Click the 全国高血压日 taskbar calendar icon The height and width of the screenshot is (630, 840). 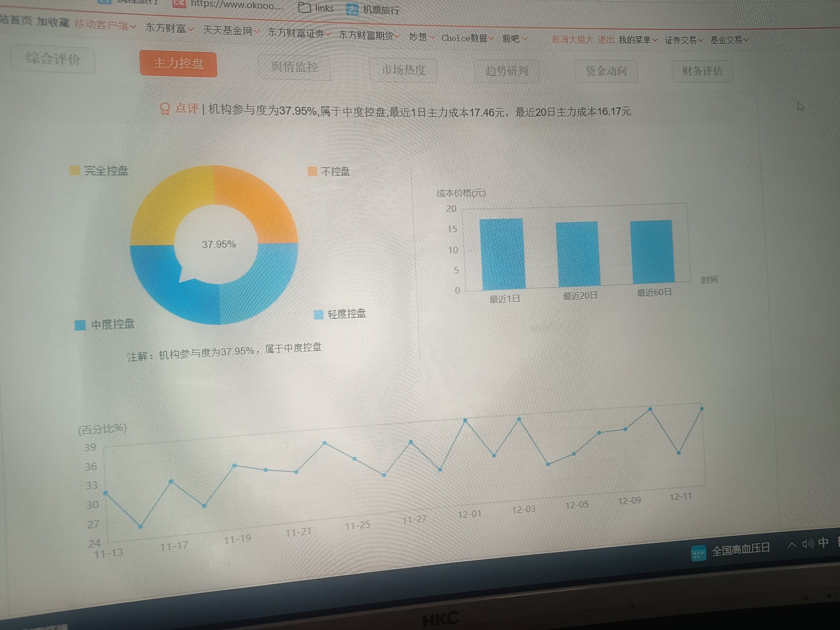tap(698, 553)
